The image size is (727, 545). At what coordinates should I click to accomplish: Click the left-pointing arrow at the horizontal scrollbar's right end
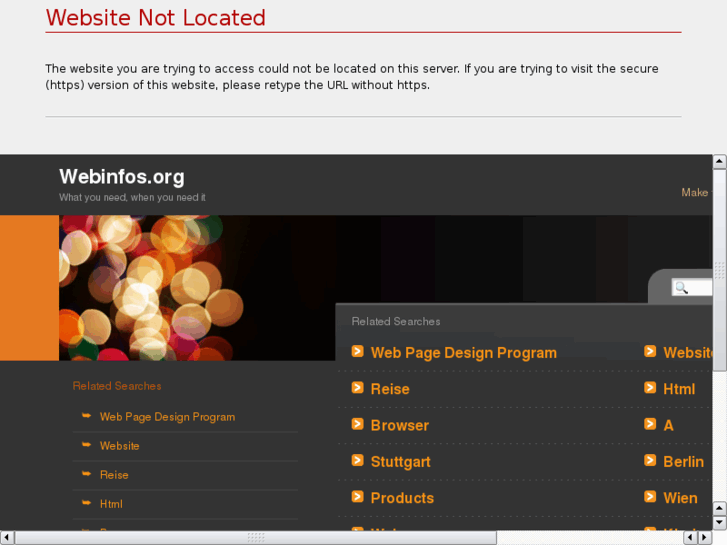(690, 538)
